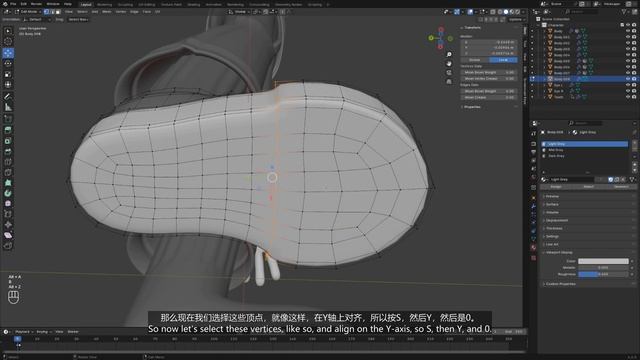
Task: Enable edge select mode
Action: coord(52,12)
